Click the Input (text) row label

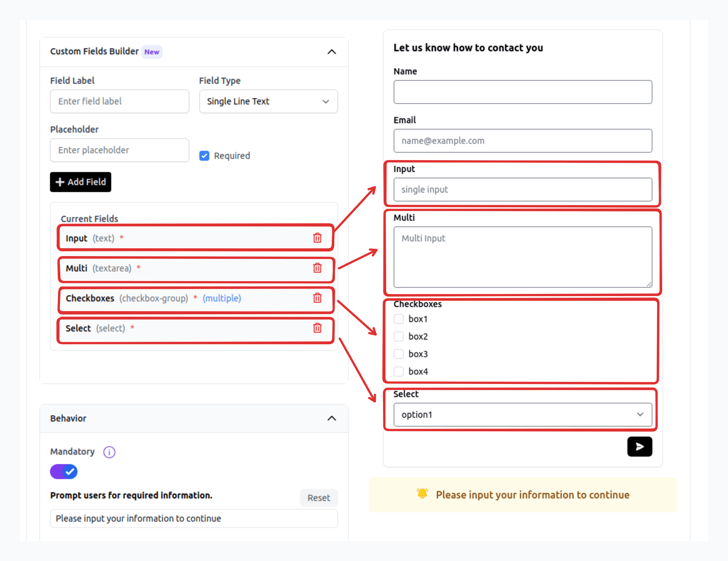pos(90,238)
